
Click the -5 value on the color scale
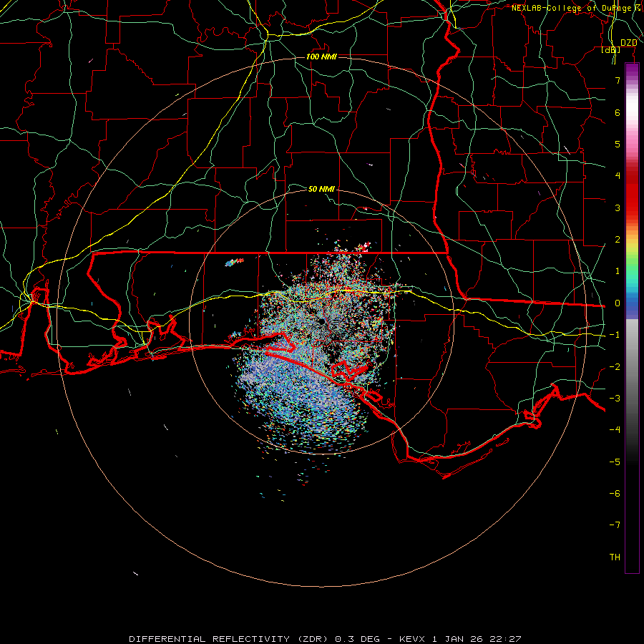click(x=615, y=462)
